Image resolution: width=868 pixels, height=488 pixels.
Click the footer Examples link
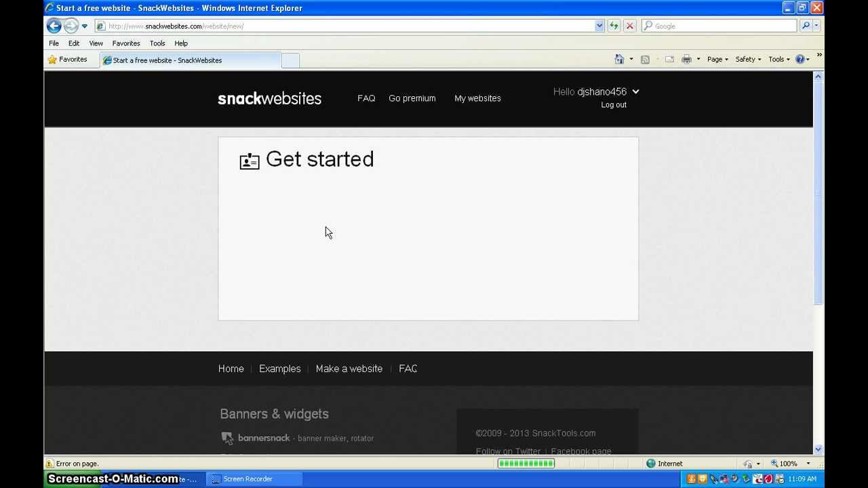pos(279,369)
